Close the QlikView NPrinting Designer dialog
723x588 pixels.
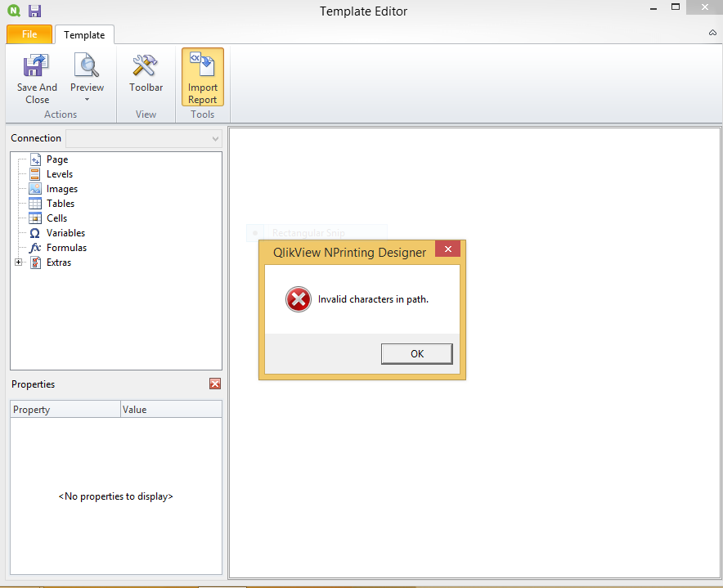[x=447, y=249]
